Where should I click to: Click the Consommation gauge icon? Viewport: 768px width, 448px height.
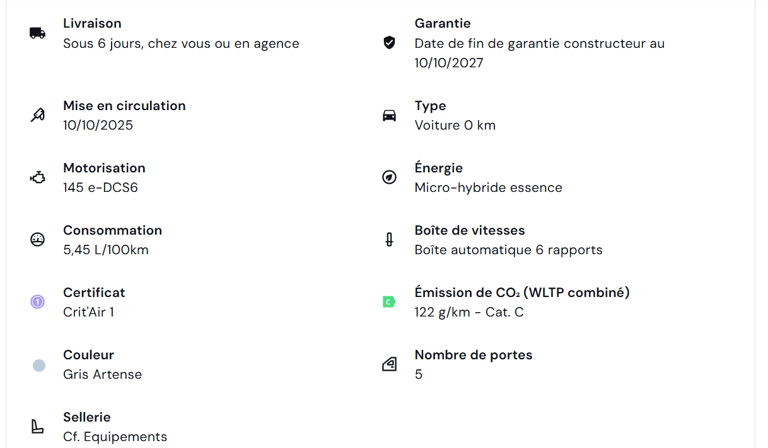click(x=38, y=240)
